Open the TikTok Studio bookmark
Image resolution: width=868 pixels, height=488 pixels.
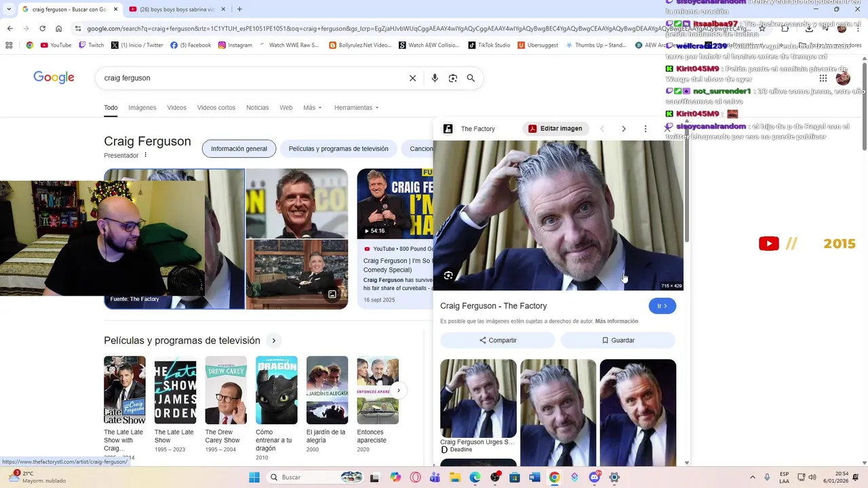[489, 45]
